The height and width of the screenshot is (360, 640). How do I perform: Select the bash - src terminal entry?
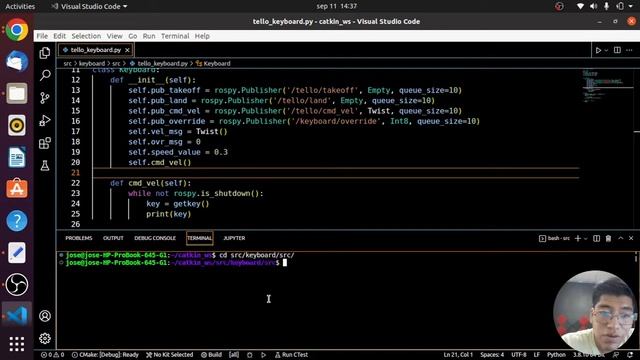554,238
